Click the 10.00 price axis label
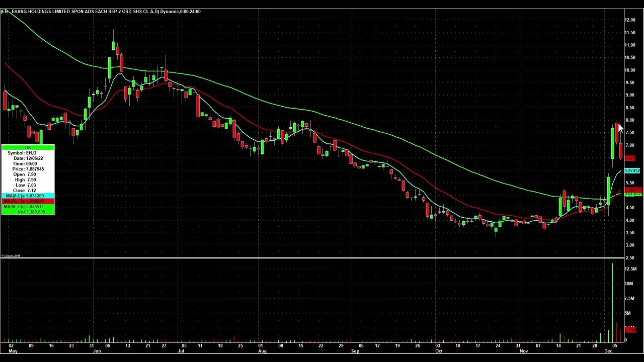 pos(629,70)
